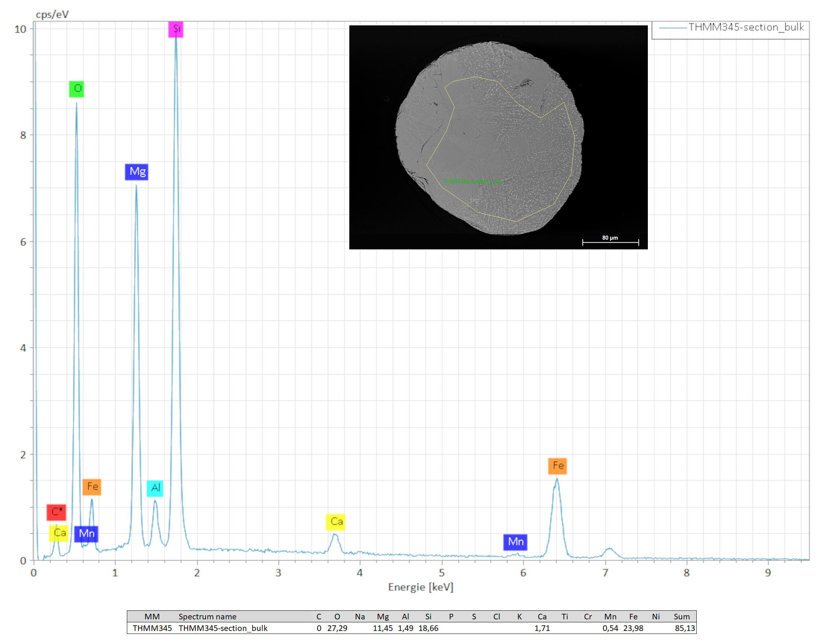
Task: Click the red C* element marker
Action: click(57, 512)
